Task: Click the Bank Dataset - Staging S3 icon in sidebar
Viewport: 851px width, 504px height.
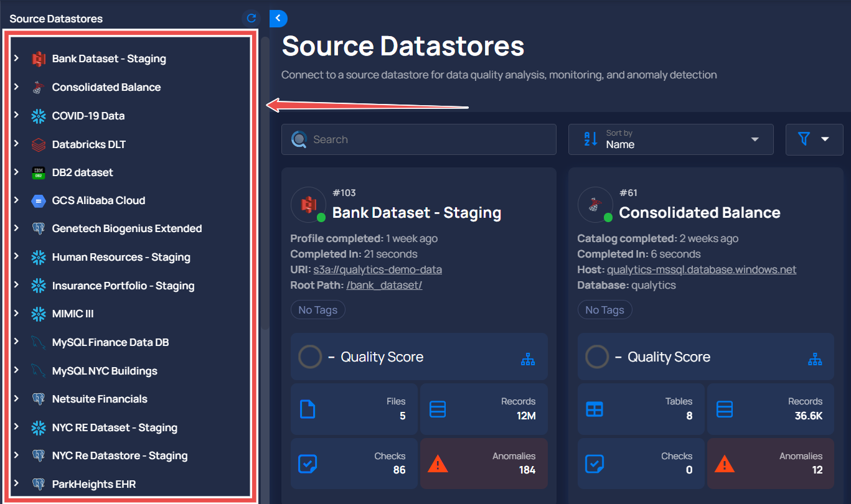Action: [39, 59]
